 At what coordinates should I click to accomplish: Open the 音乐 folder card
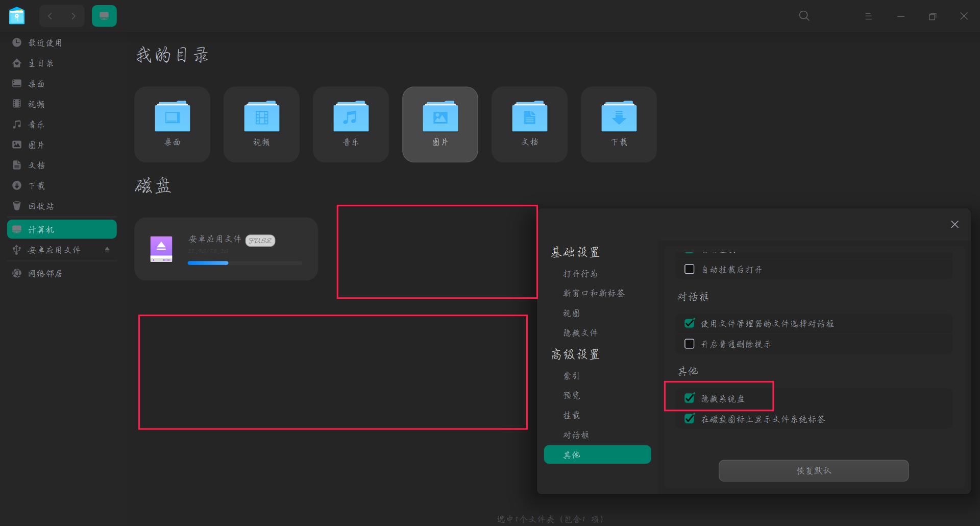click(351, 124)
